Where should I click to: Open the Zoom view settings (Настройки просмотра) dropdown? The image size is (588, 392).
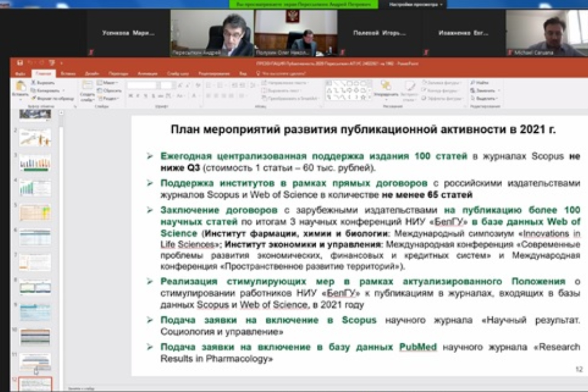pyautogui.click(x=413, y=4)
